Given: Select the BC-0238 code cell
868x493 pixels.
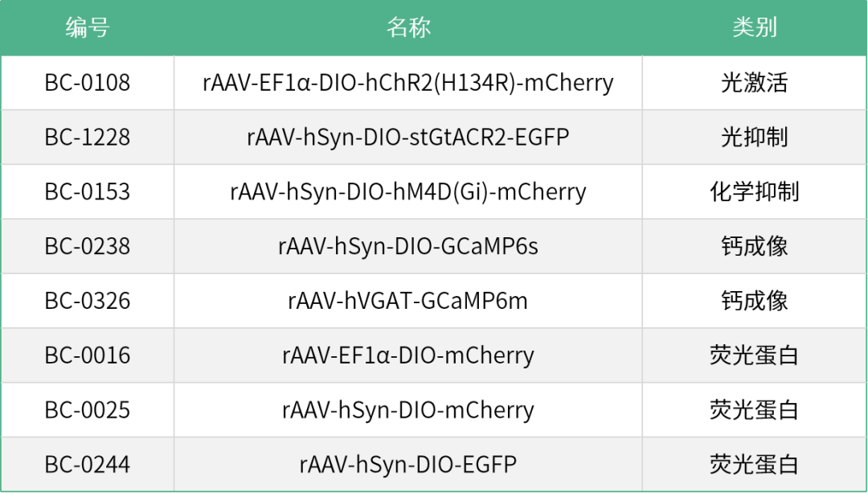Looking at the screenshot, I should [x=87, y=246].
